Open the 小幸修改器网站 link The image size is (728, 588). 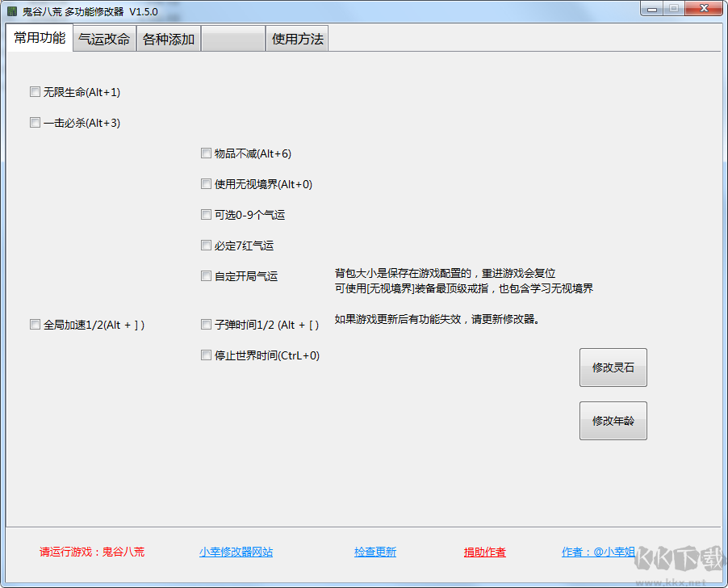[236, 552]
